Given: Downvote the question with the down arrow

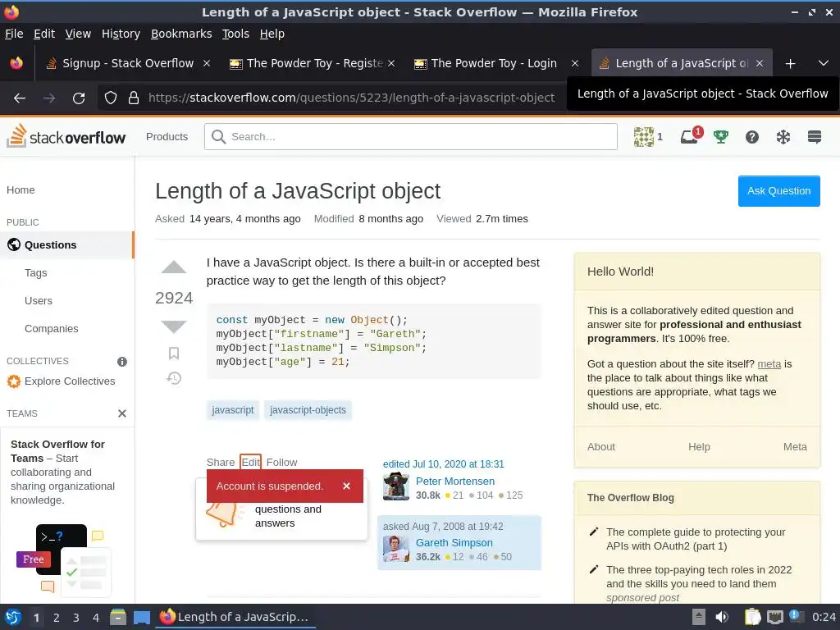Looking at the screenshot, I should tap(174, 326).
